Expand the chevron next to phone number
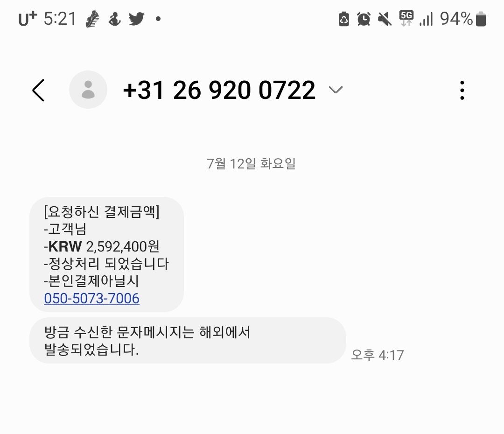This screenshot has width=504, height=434. tap(336, 90)
